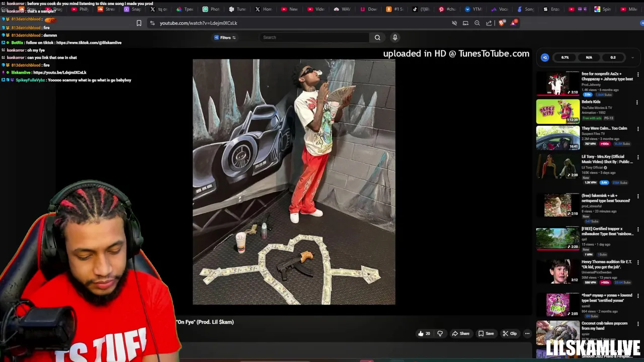This screenshot has height=362, width=644.
Task: Switch to the WAV browser tab
Action: click(x=342, y=9)
